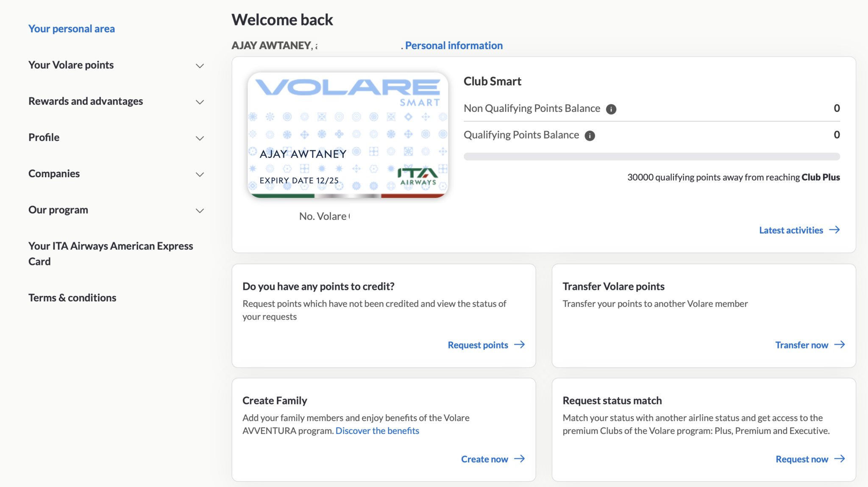The image size is (868, 487).
Task: Click the info icon beside Non Qualifying Points Balance
Action: [611, 109]
